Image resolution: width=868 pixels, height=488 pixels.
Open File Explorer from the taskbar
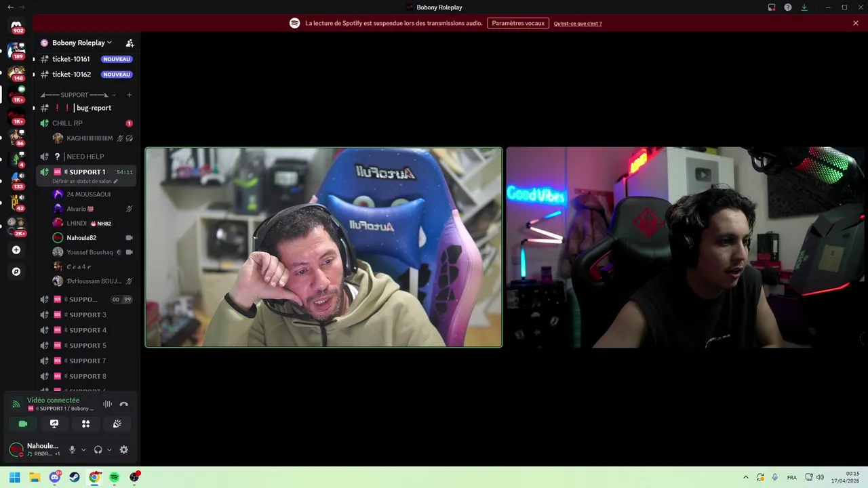(x=35, y=477)
